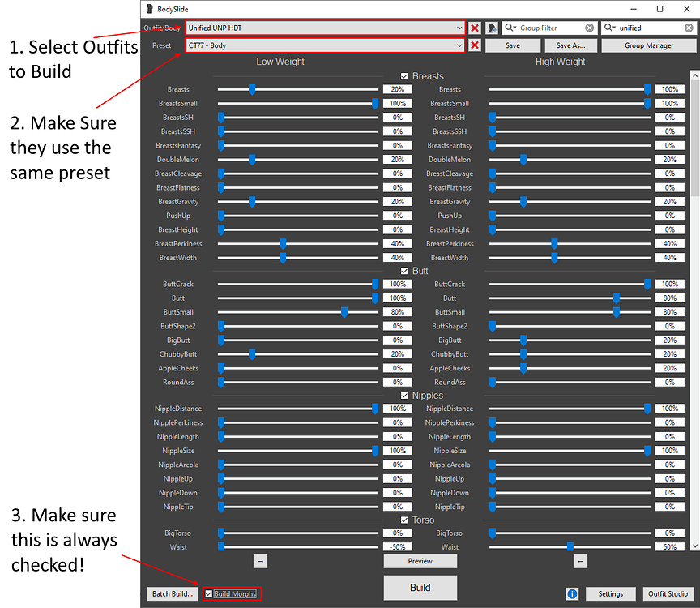Click the low weight ChubbyButt slider handle
This screenshot has width=700, height=608.
coord(252,354)
